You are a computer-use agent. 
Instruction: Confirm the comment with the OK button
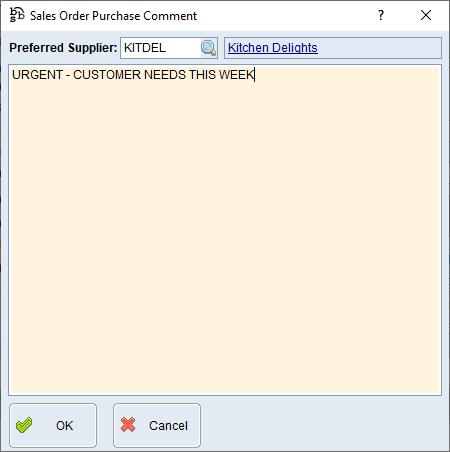[53, 425]
